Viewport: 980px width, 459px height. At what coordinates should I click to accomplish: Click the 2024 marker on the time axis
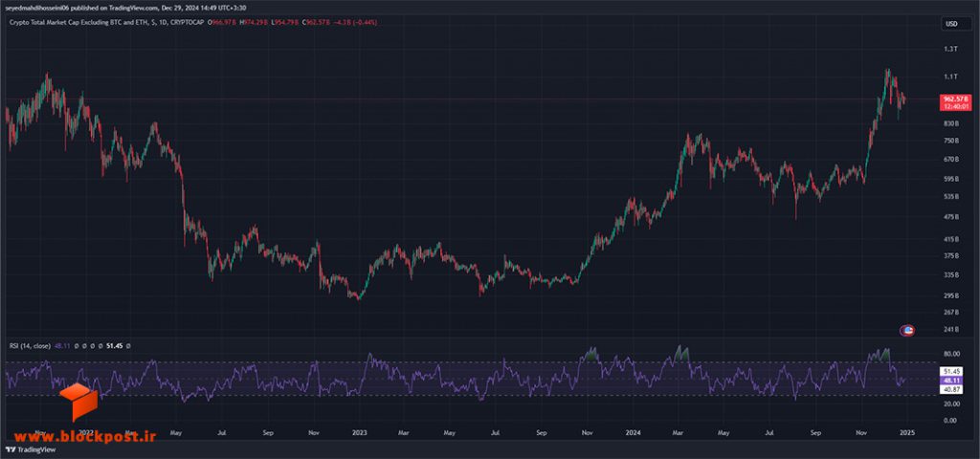[x=634, y=432]
